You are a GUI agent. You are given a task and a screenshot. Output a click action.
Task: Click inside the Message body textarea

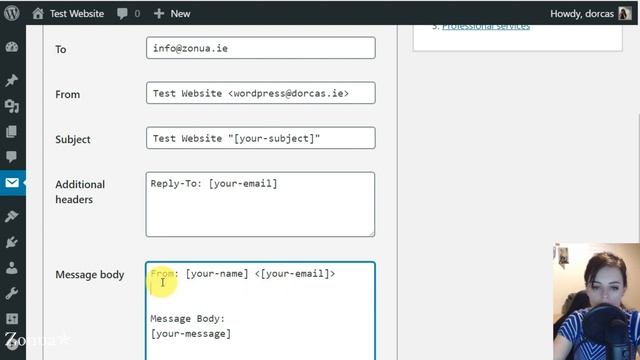(x=260, y=311)
